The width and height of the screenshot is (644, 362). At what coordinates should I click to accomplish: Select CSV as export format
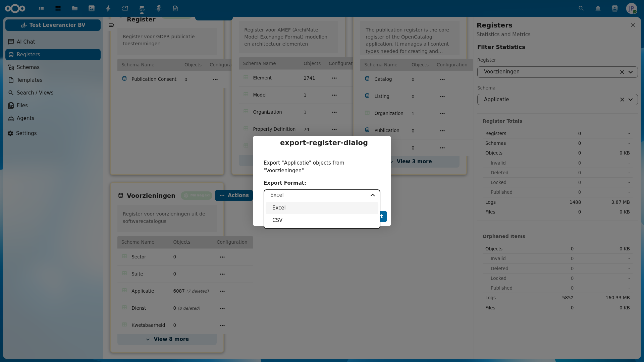(x=277, y=220)
